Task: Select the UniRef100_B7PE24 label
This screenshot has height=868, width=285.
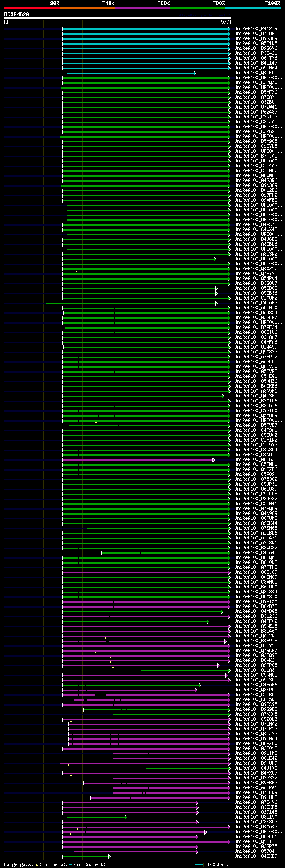Action: tap(256, 327)
